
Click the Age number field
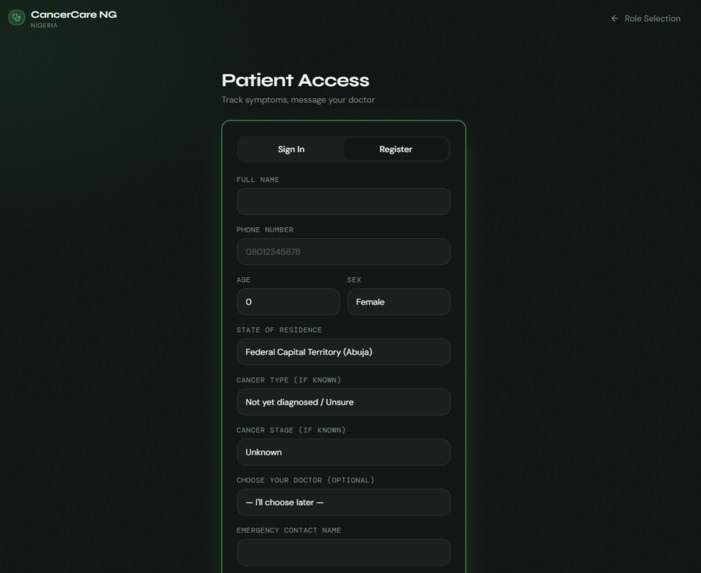[x=288, y=302]
